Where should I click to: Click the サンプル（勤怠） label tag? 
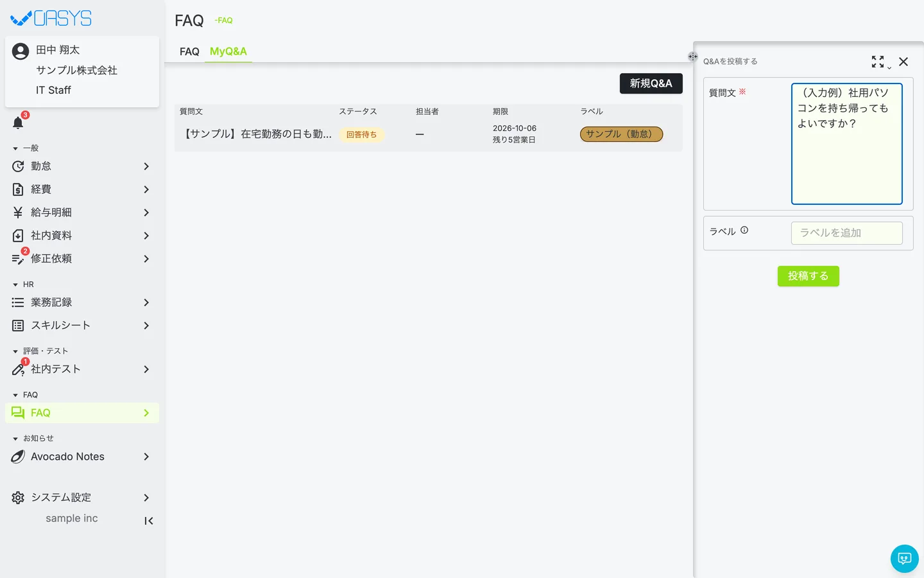coord(621,134)
